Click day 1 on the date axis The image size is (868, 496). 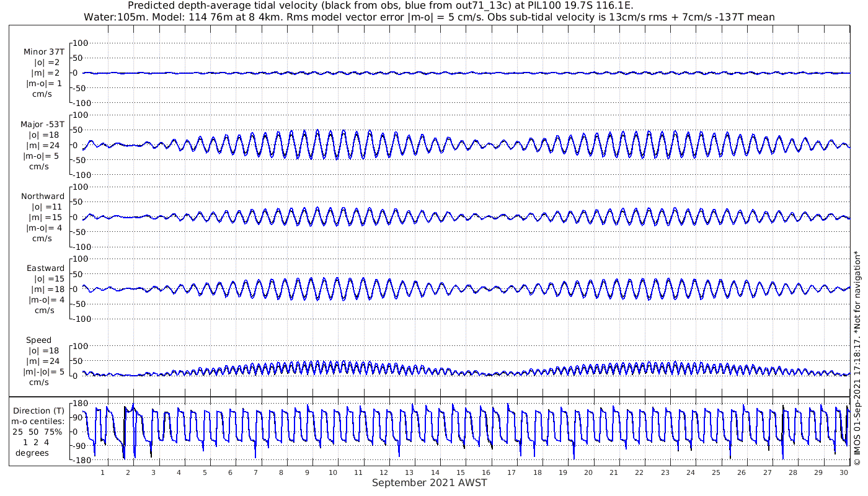tap(103, 472)
